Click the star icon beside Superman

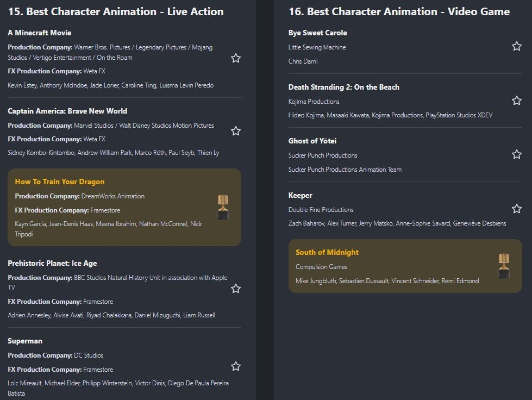[236, 366]
